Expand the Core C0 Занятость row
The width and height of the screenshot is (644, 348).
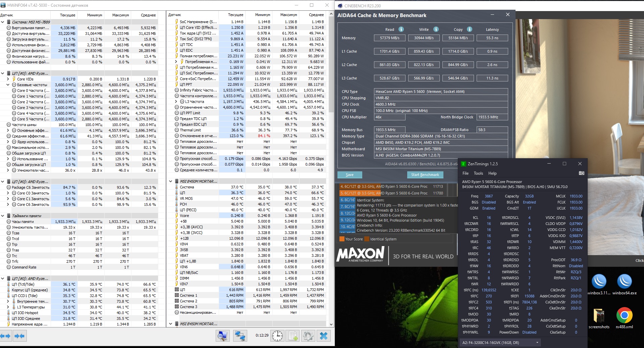point(8,193)
